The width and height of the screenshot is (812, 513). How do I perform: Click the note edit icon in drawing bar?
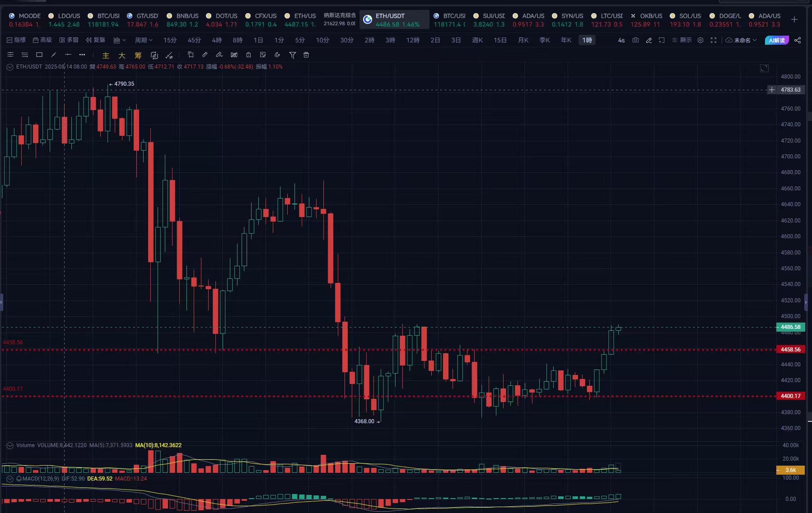click(263, 55)
